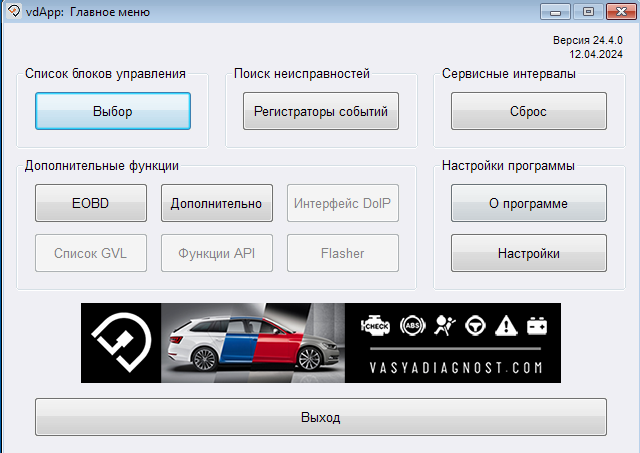The height and width of the screenshot is (453, 640).
Task: Click the VasyaDiagnost logo in banner
Action: pos(121,342)
